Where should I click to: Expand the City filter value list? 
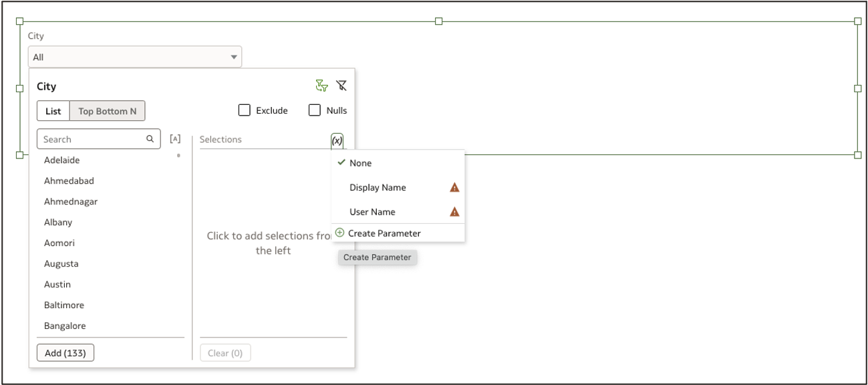click(x=233, y=57)
